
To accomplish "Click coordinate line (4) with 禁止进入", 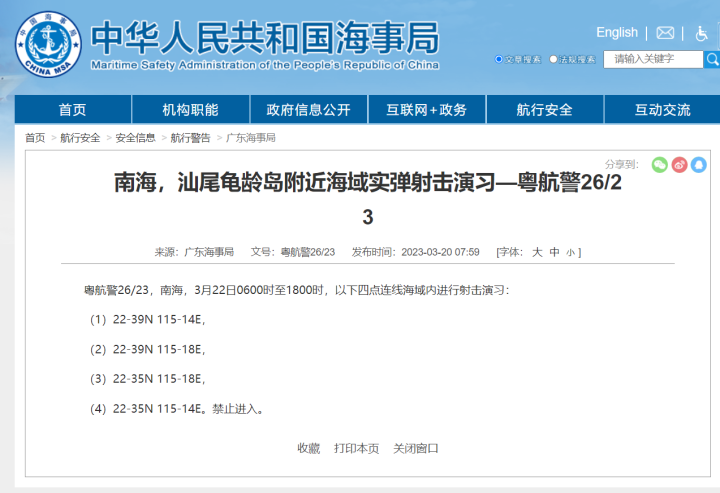I will pos(177,409).
